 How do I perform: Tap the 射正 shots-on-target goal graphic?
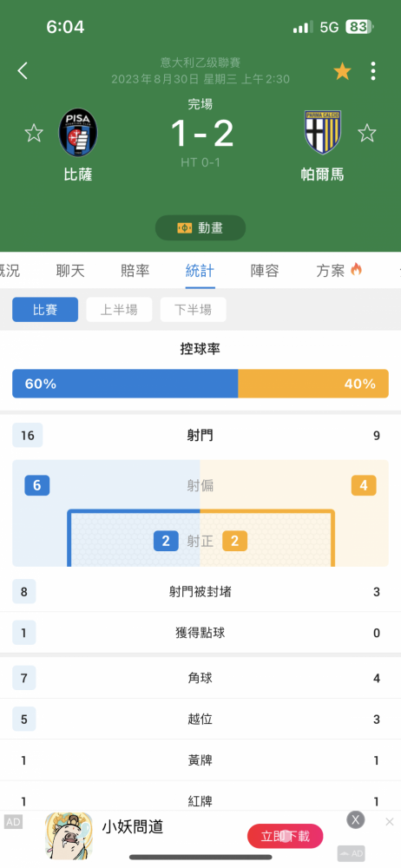coord(200,538)
